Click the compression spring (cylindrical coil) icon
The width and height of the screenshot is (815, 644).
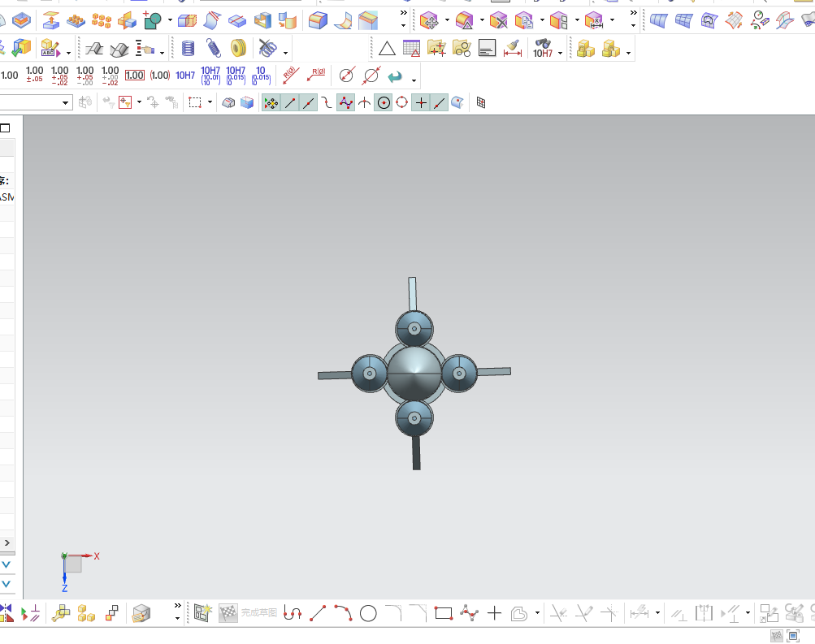pos(189,49)
